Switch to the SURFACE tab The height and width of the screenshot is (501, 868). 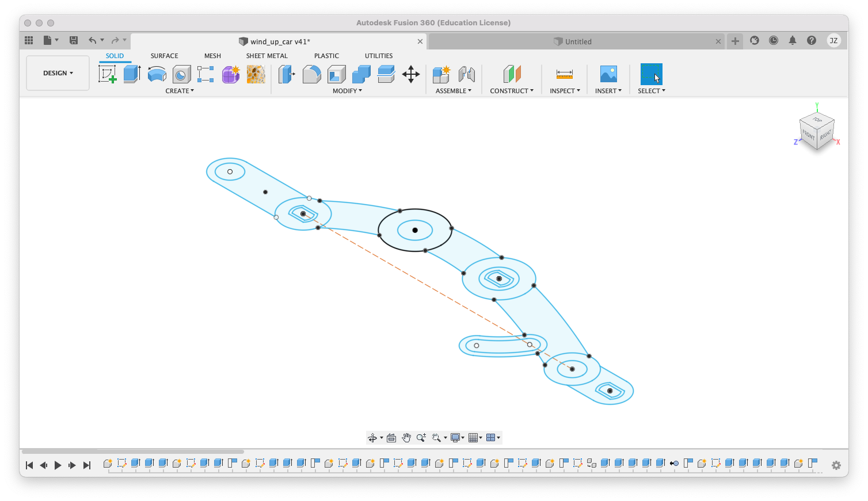click(x=164, y=56)
